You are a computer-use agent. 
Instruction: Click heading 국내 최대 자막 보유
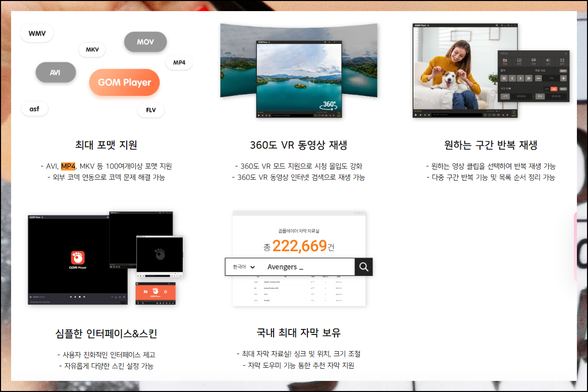(298, 332)
